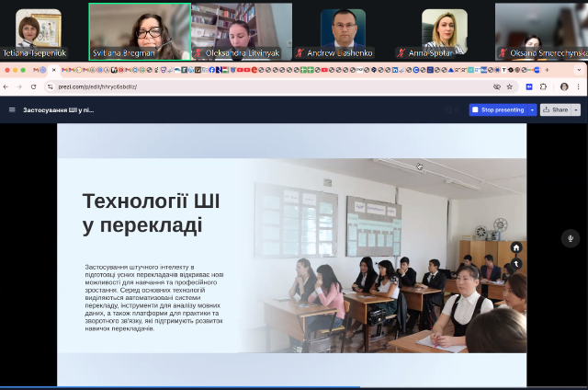Click Oleksandra Litvinyak's muted mic icon
The height and width of the screenshot is (390, 588).
click(x=198, y=53)
